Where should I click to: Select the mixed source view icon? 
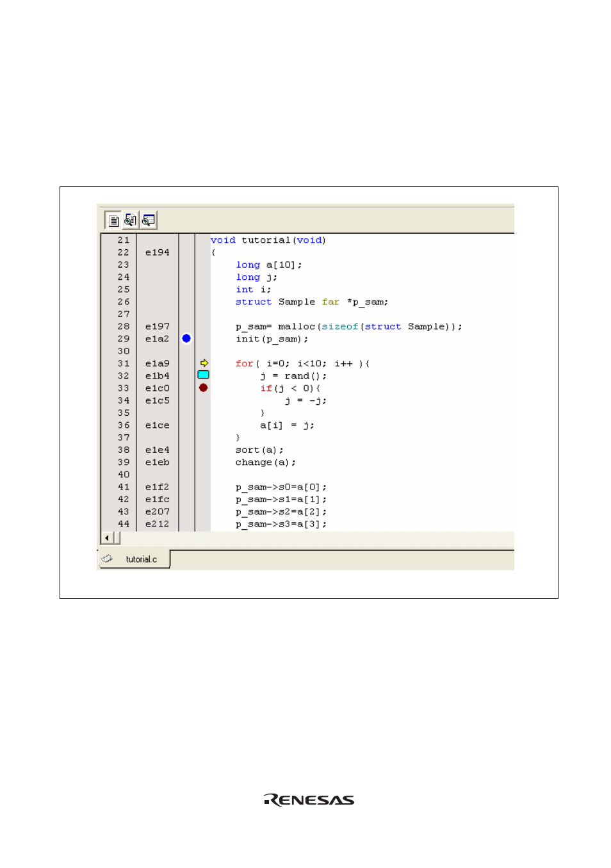point(131,220)
